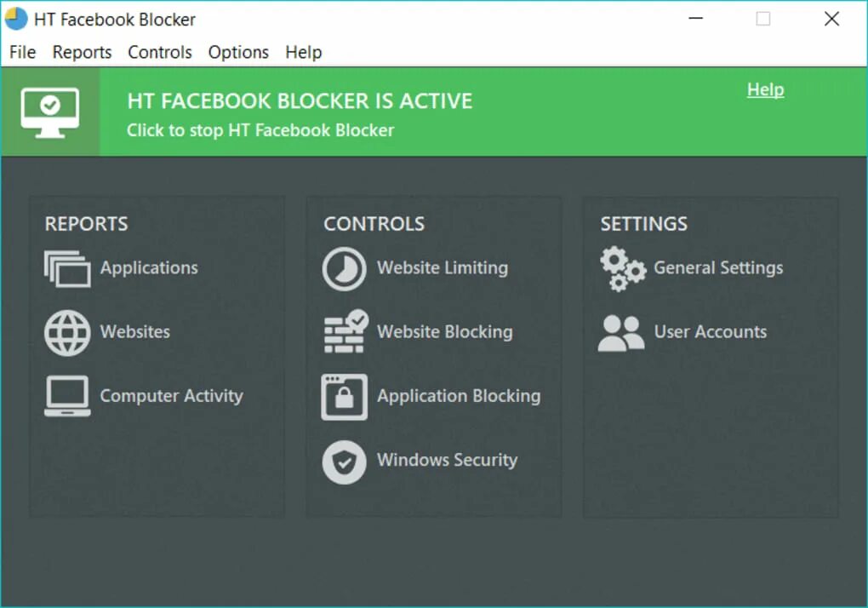Click the Help link in green banner
The width and height of the screenshot is (868, 608).
pyautogui.click(x=765, y=89)
